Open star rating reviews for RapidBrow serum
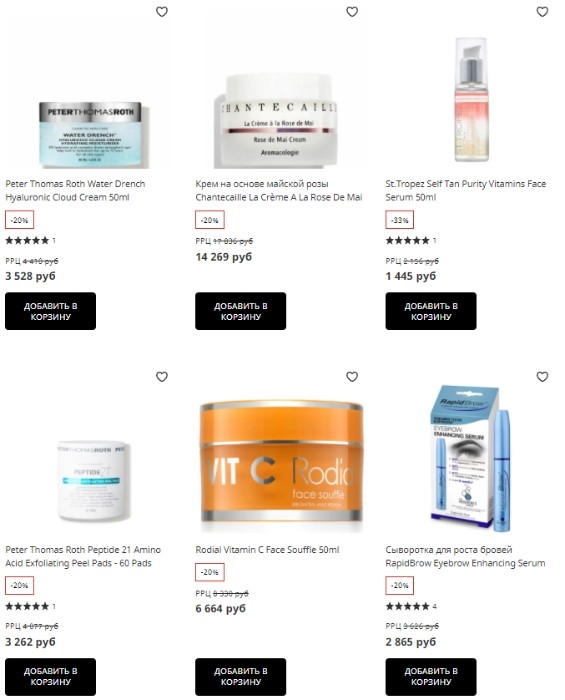The height and width of the screenshot is (700, 565). (x=411, y=606)
